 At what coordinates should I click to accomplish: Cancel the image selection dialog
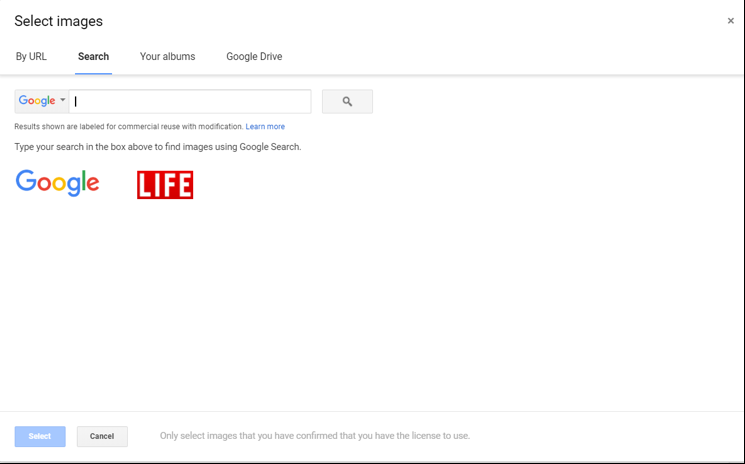click(102, 436)
